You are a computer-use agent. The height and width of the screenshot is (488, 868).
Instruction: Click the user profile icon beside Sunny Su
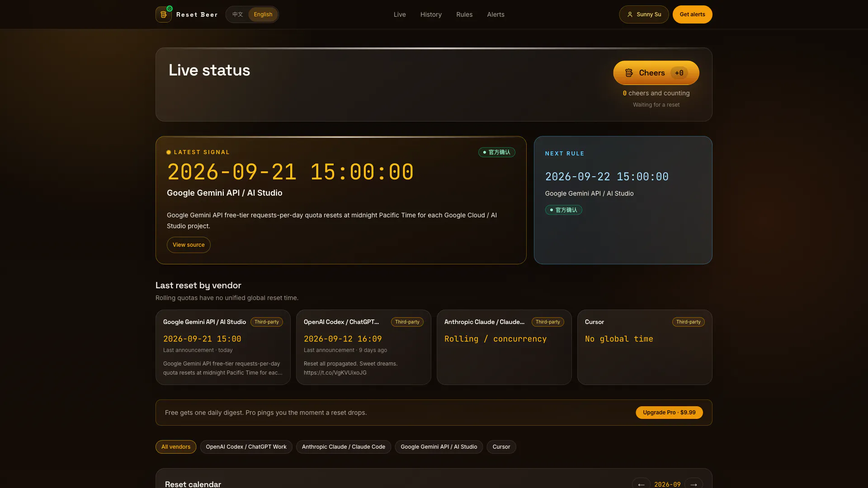point(630,14)
